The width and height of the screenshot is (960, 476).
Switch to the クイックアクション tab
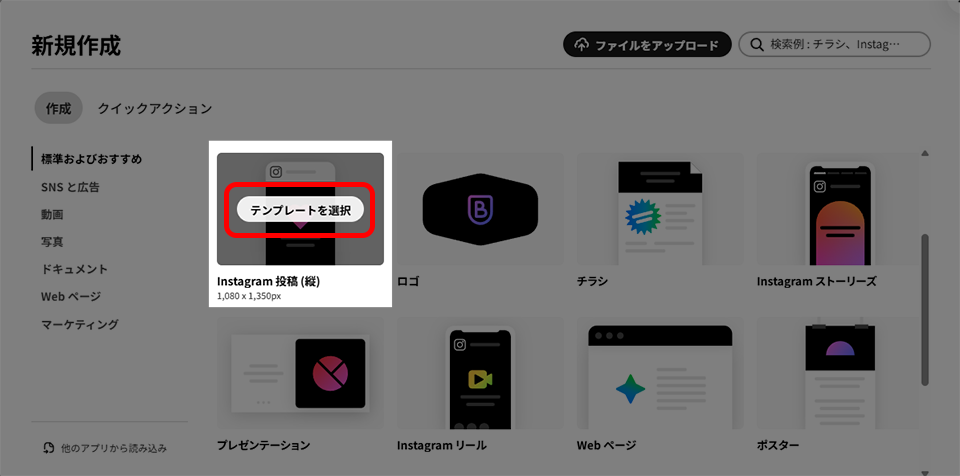pyautogui.click(x=154, y=108)
